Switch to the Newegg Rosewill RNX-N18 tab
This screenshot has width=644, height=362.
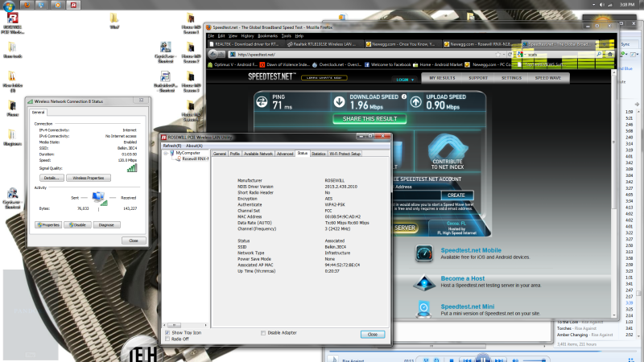(481, 44)
